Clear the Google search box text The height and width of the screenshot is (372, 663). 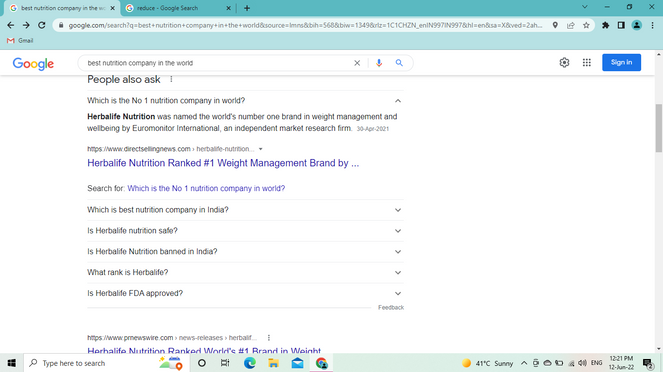pos(357,63)
